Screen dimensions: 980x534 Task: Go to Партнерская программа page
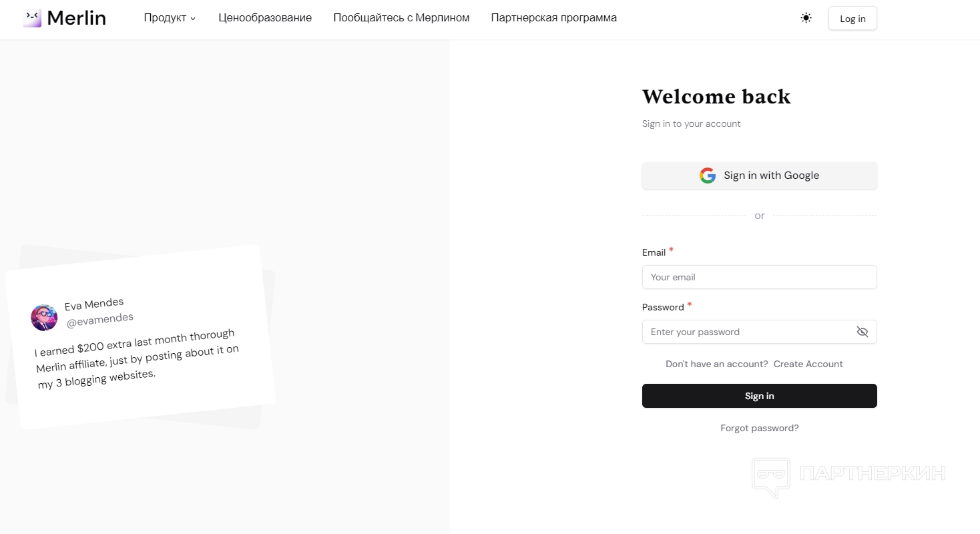tap(553, 18)
